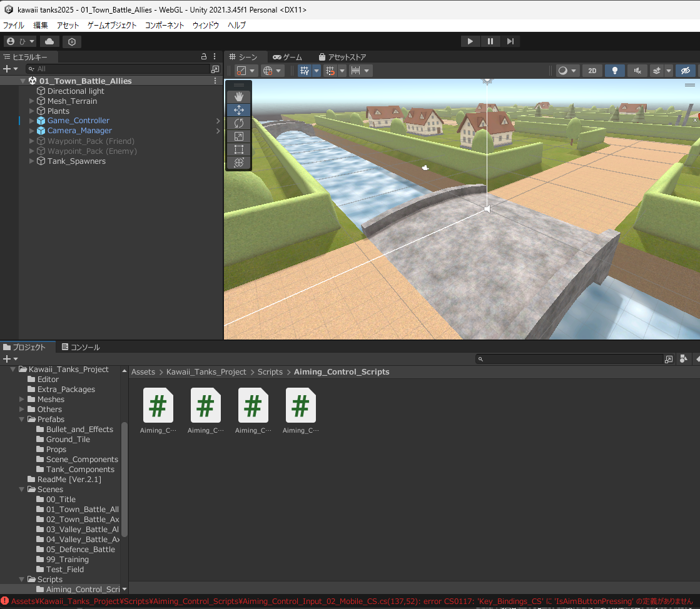Viewport: 700px width, 609px height.
Task: Select the Rect transform tool
Action: tap(238, 149)
